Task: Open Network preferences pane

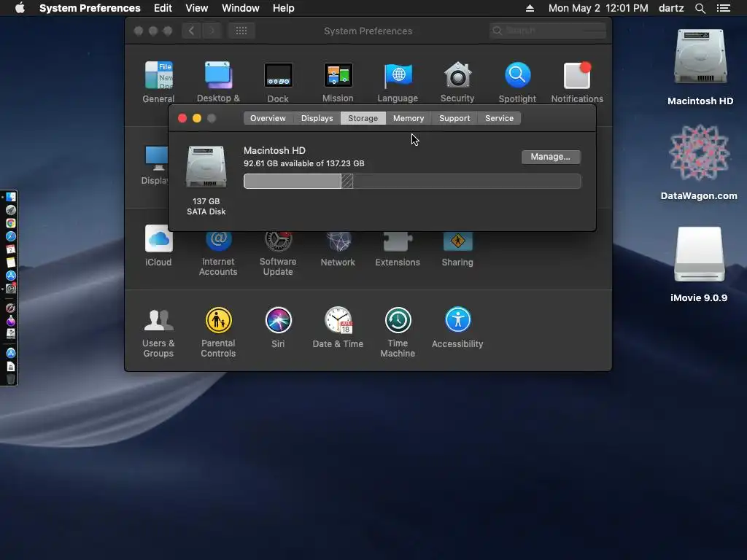Action: coord(338,248)
